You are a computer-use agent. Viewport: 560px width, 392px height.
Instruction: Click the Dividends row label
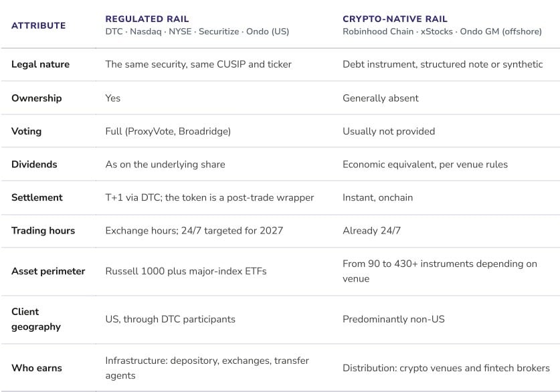click(34, 165)
